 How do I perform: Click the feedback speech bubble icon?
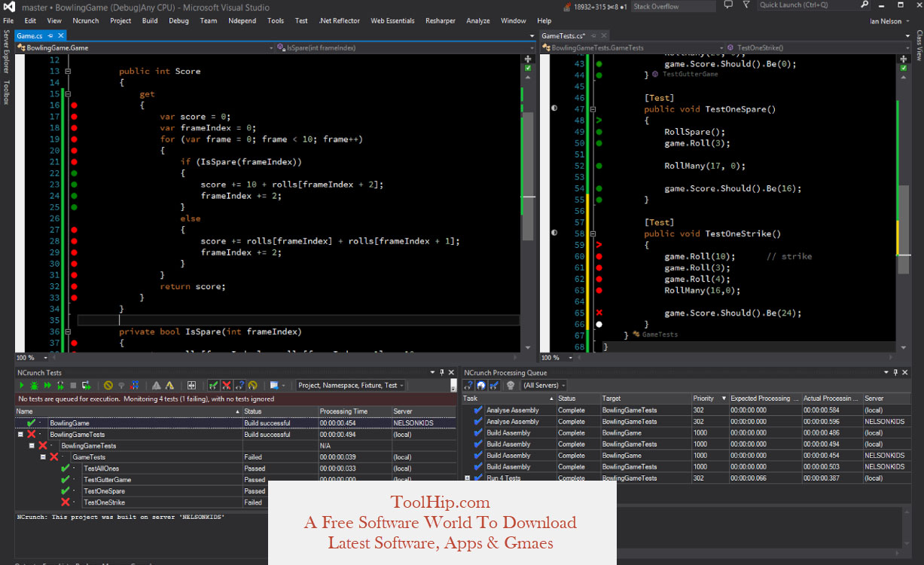click(728, 5)
